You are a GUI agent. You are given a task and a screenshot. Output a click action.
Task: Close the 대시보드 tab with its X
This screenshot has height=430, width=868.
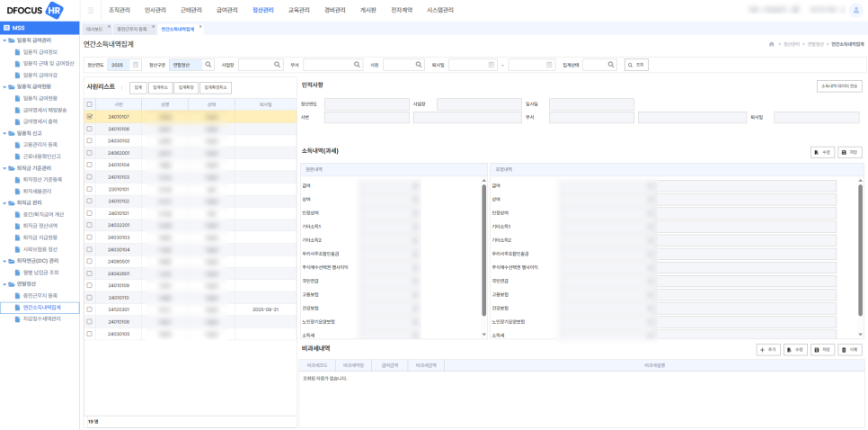click(x=109, y=27)
